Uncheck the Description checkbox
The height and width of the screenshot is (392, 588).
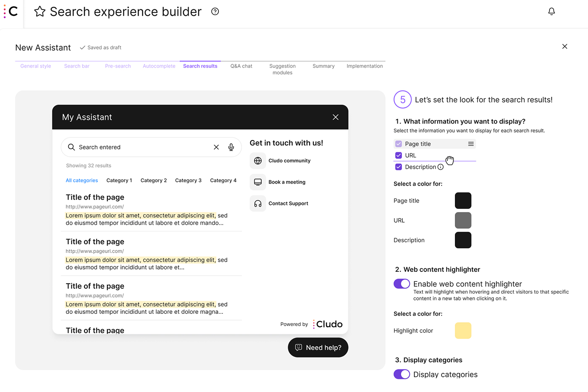399,167
